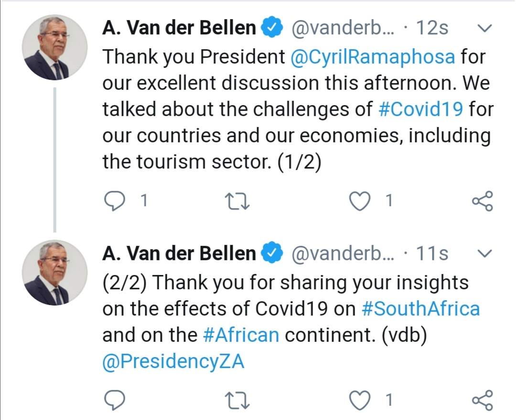Open the @CyrilRamaphosa mention
This screenshot has width=516, height=420.
coord(373,57)
